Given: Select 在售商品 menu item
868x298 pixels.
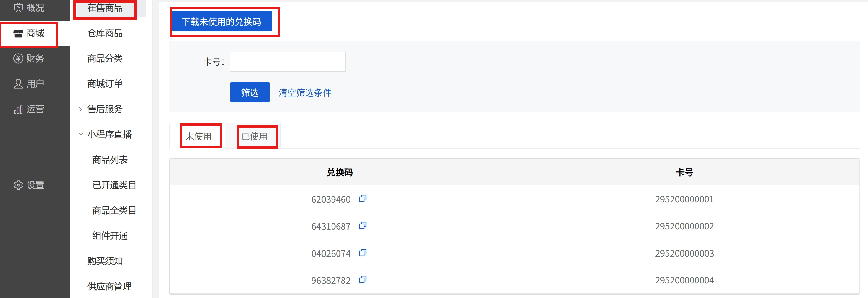Looking at the screenshot, I should point(105,8).
